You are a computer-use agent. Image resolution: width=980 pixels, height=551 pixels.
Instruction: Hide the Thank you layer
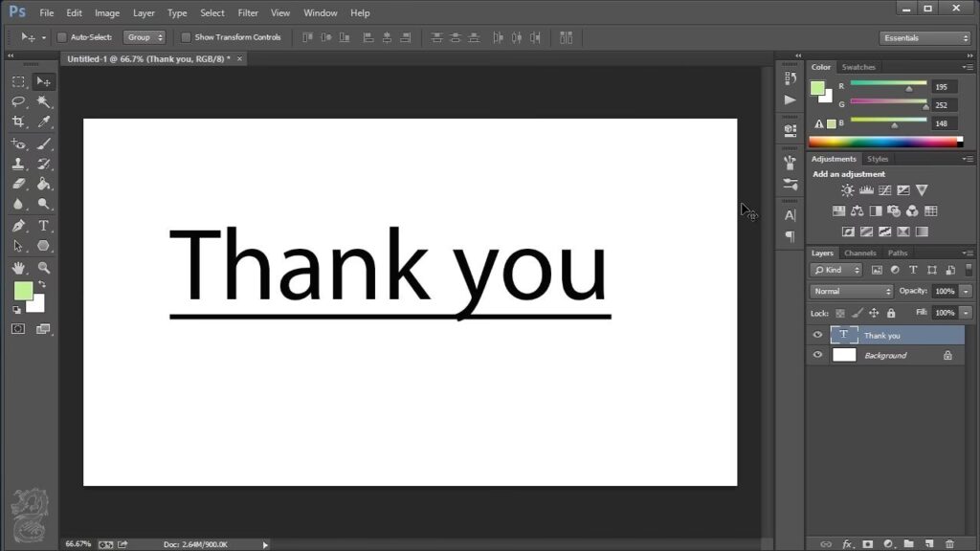(x=817, y=336)
